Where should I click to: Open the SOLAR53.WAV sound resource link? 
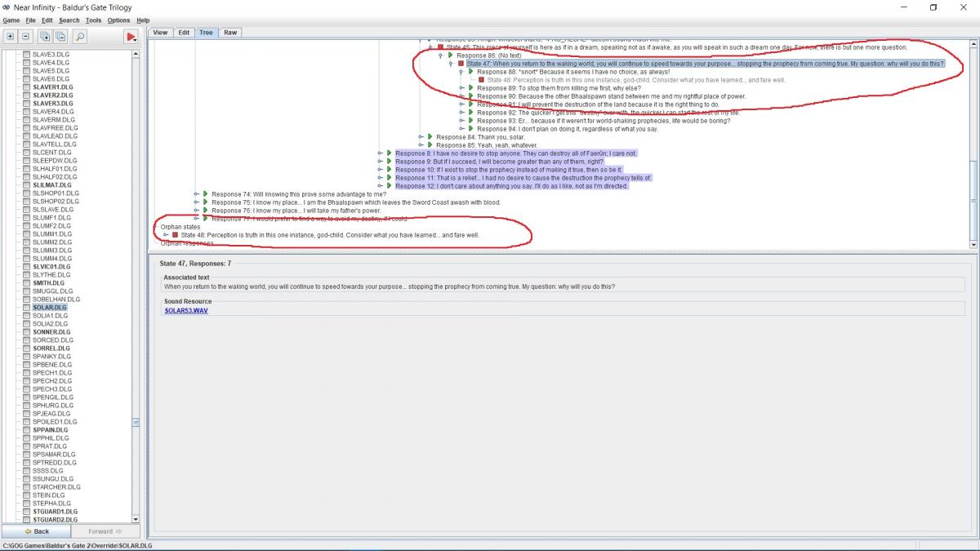tap(186, 310)
